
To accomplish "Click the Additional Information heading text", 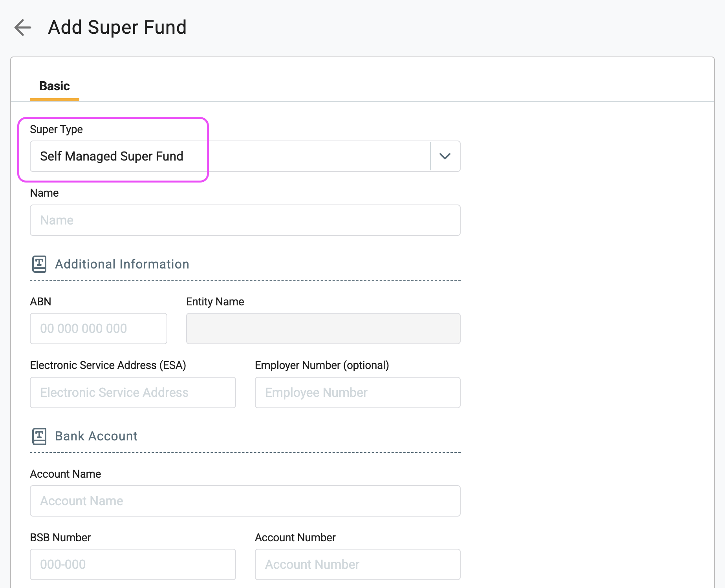I will [122, 264].
